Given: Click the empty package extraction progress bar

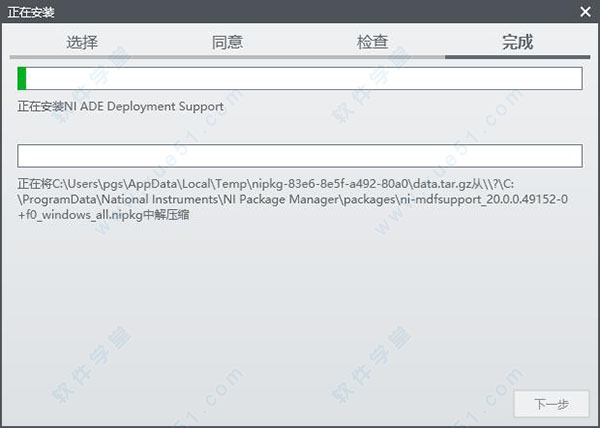Looking at the screenshot, I should coord(300,156).
